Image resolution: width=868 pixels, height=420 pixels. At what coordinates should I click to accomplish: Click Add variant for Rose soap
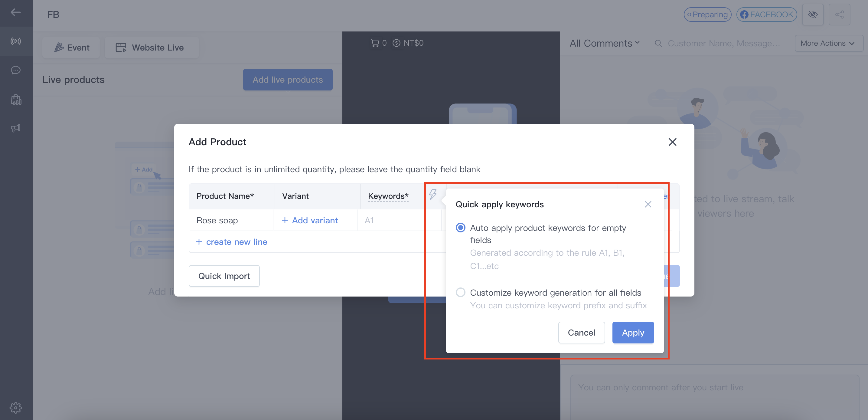point(310,220)
